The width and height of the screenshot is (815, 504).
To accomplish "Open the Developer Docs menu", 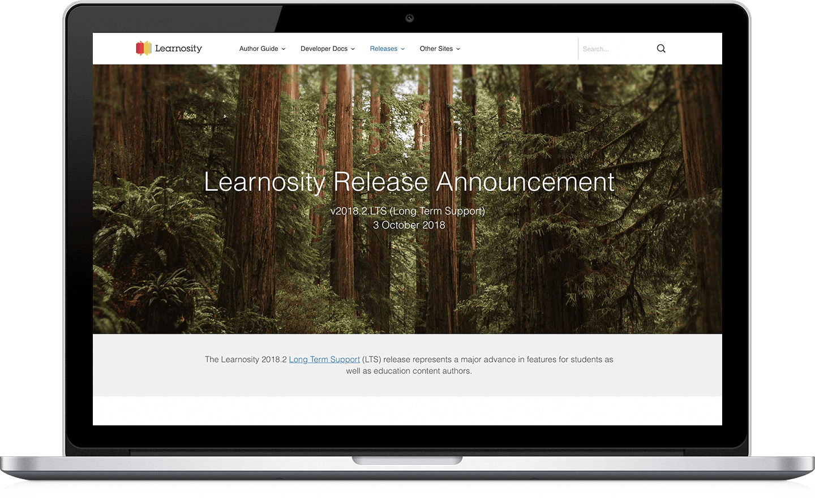I will click(x=328, y=49).
